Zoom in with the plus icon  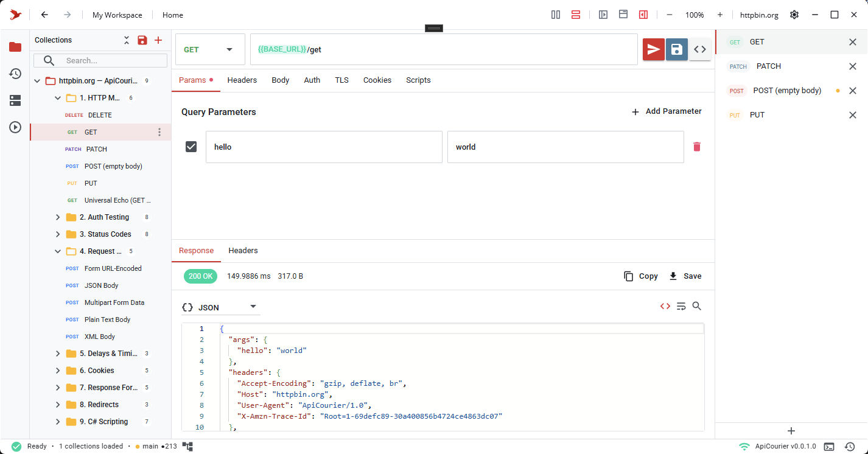pyautogui.click(x=720, y=15)
